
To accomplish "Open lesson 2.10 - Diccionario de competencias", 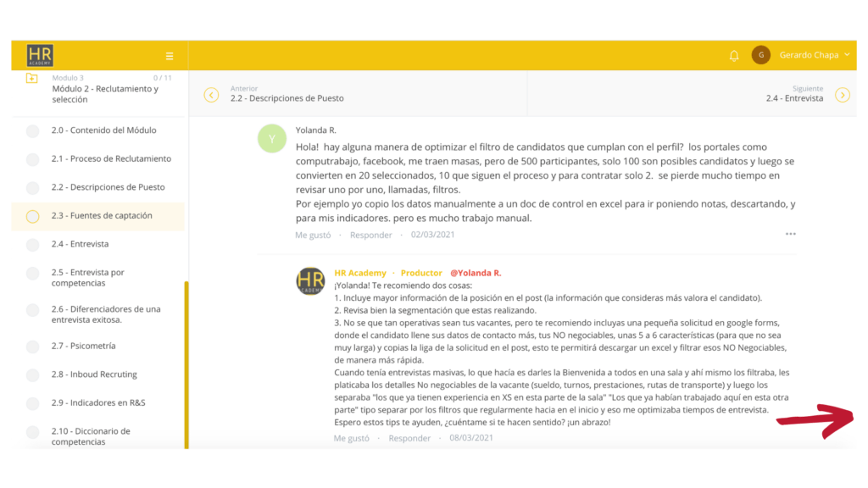I will click(x=91, y=436).
